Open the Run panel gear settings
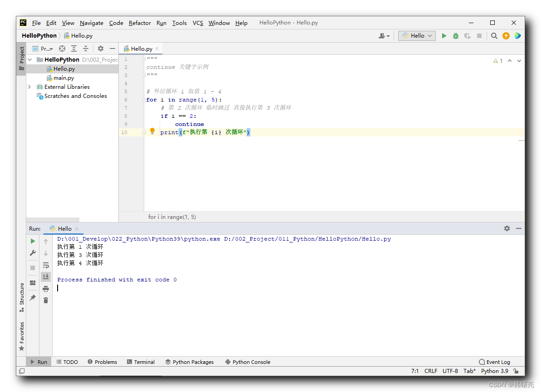The height and width of the screenshot is (392, 541). point(507,228)
